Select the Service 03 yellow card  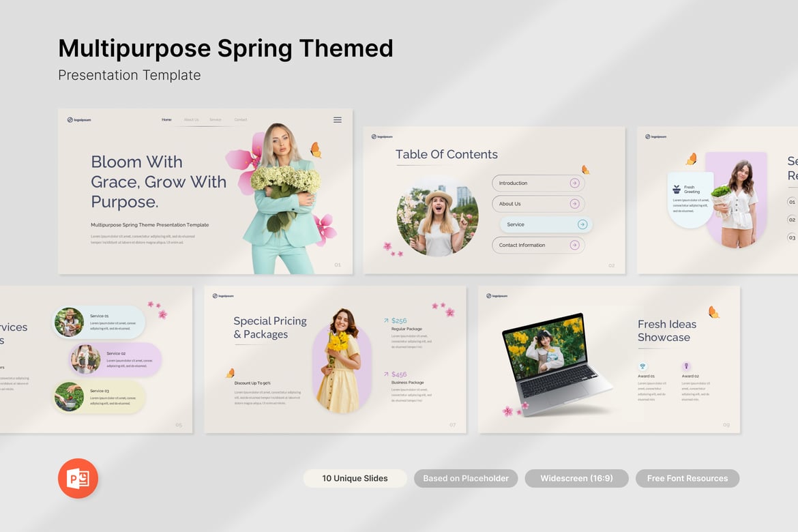coord(100,397)
